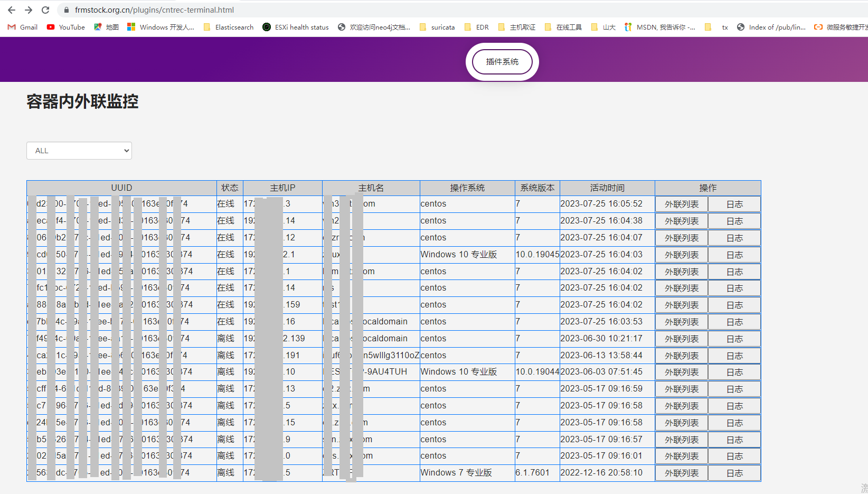Click the 主机IP column header

282,188
